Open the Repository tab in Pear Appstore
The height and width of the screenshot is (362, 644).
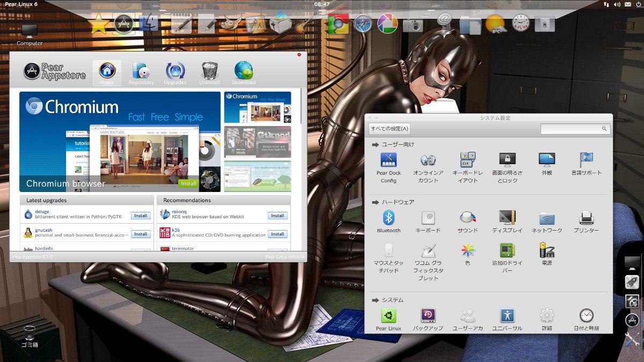coord(141,73)
